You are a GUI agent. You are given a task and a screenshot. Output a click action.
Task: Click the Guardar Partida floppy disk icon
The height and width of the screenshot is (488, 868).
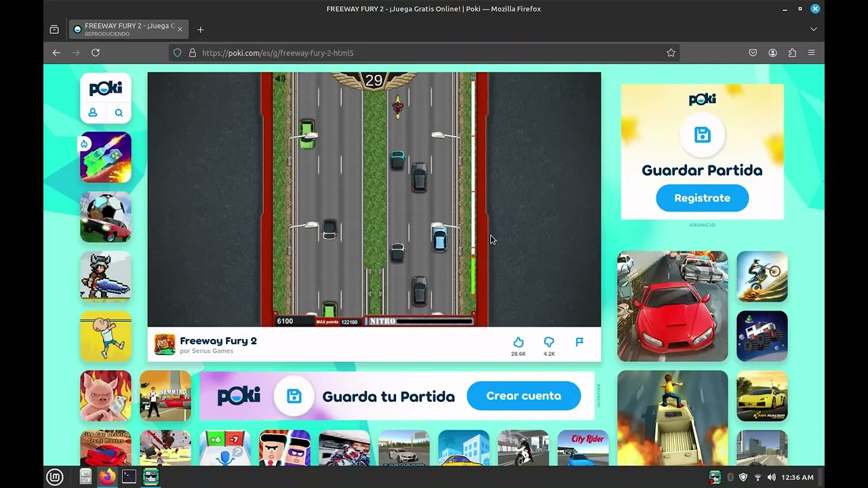pos(703,135)
